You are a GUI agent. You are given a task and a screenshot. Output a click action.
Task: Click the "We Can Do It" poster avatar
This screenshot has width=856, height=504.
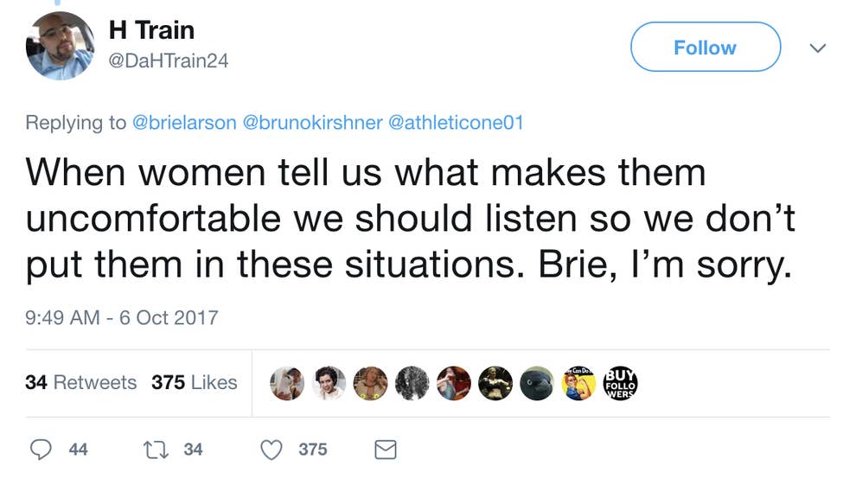[578, 383]
